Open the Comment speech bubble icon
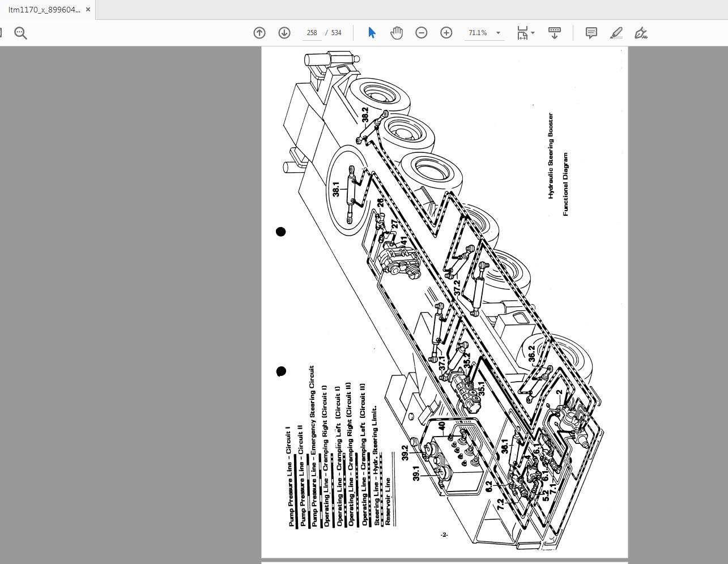Viewport: 728px width, 564px height. pyautogui.click(x=591, y=33)
